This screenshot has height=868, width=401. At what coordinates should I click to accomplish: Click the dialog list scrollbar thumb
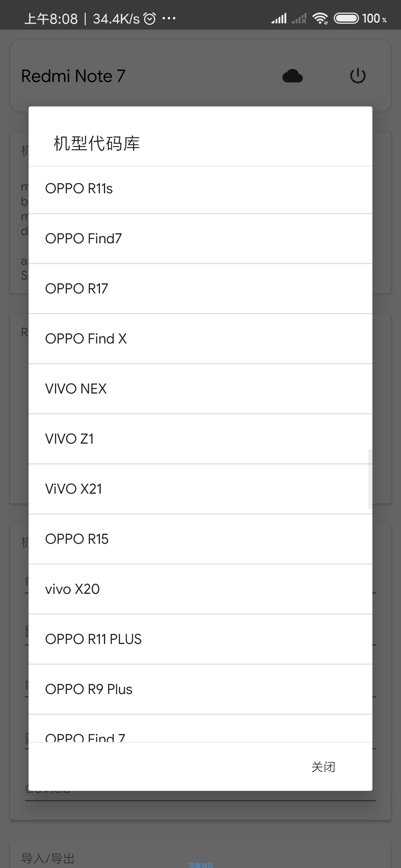370,479
